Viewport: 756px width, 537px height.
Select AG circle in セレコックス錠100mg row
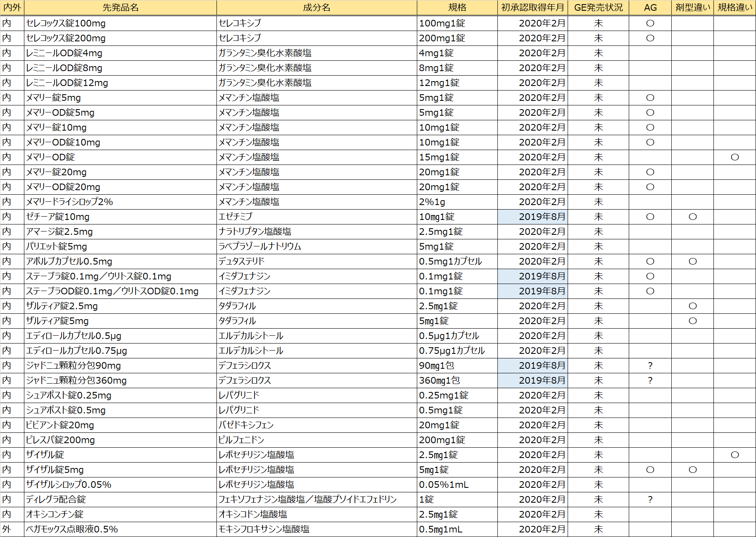(650, 23)
